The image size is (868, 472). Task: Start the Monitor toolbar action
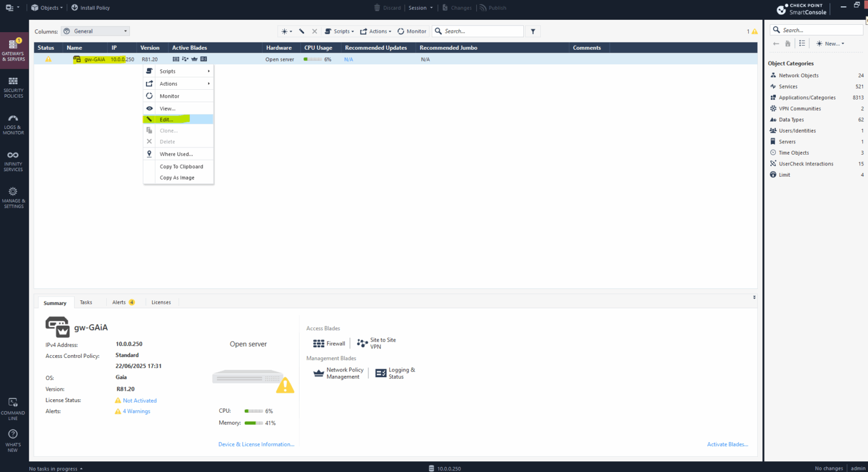pos(411,31)
